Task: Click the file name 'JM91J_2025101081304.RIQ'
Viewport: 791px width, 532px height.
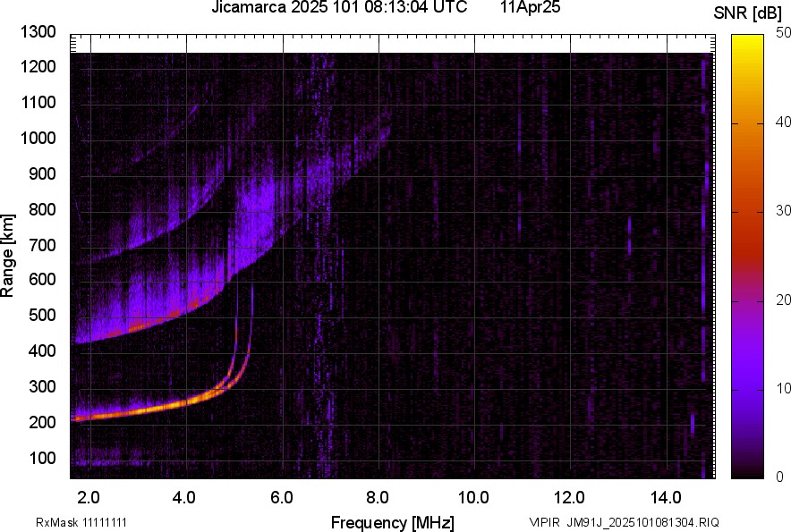Action: pyautogui.click(x=642, y=522)
